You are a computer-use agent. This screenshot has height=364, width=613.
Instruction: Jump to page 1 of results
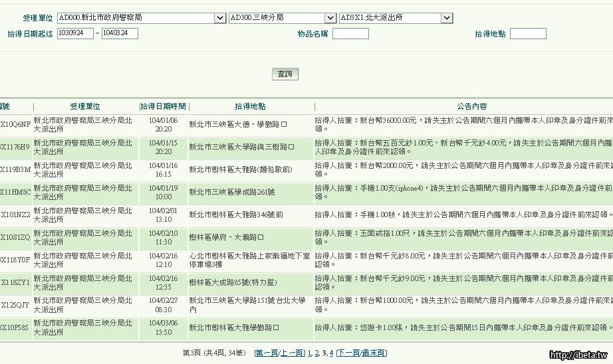309,353
